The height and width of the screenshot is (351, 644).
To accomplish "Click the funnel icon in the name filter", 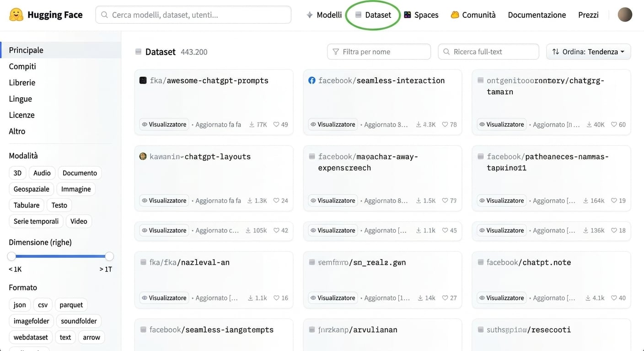I will (336, 52).
